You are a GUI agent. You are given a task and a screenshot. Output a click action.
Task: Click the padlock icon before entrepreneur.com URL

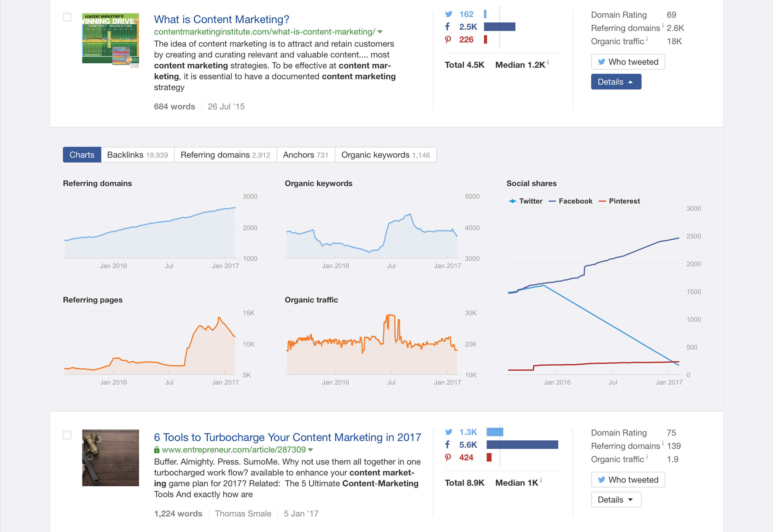[156, 449]
